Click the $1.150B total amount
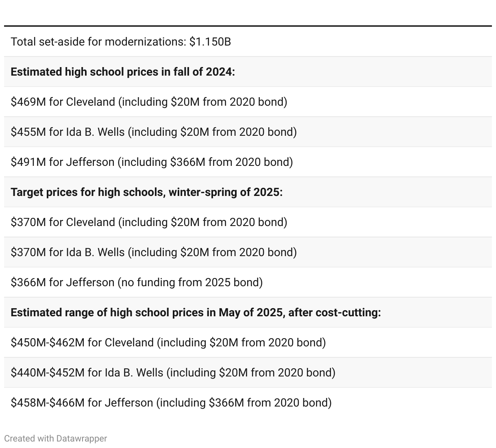496x448 pixels. [210, 42]
